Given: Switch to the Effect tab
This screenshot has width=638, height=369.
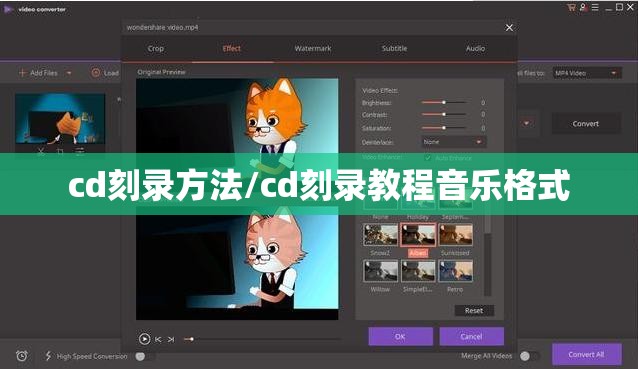Looking at the screenshot, I should pyautogui.click(x=232, y=48).
